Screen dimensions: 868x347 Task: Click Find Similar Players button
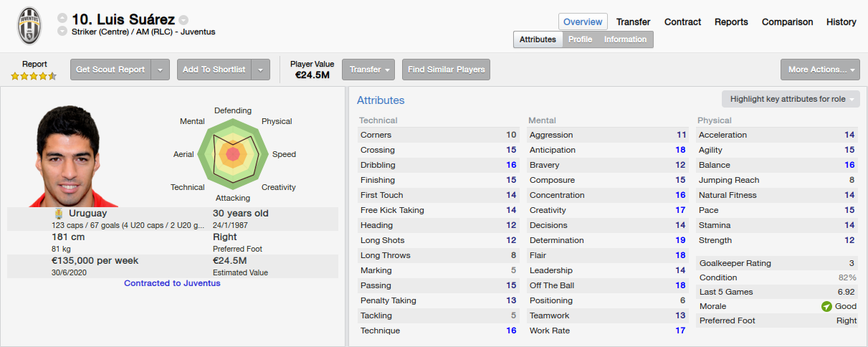(x=446, y=70)
